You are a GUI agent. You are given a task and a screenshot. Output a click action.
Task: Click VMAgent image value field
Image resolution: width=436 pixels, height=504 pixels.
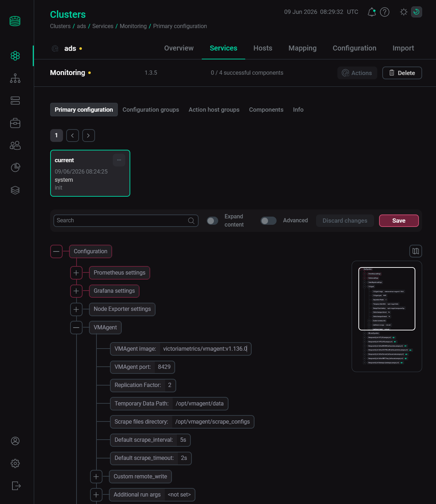pos(205,349)
